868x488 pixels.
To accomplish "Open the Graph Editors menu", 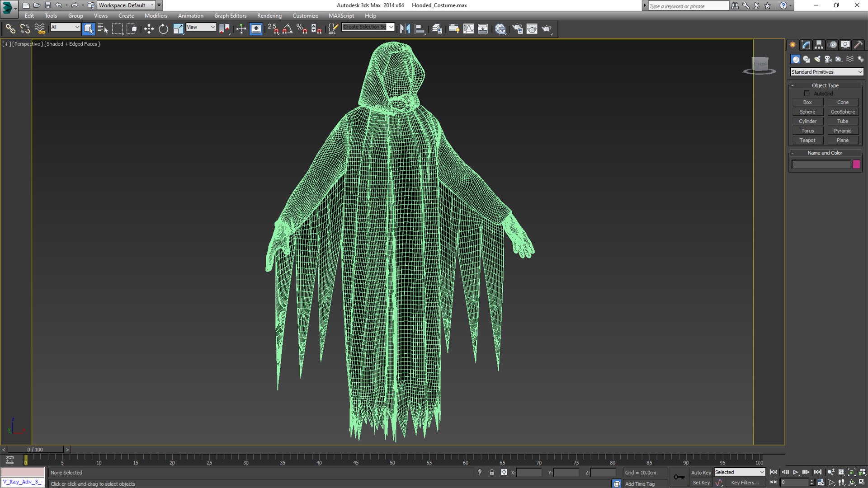I will pos(230,16).
